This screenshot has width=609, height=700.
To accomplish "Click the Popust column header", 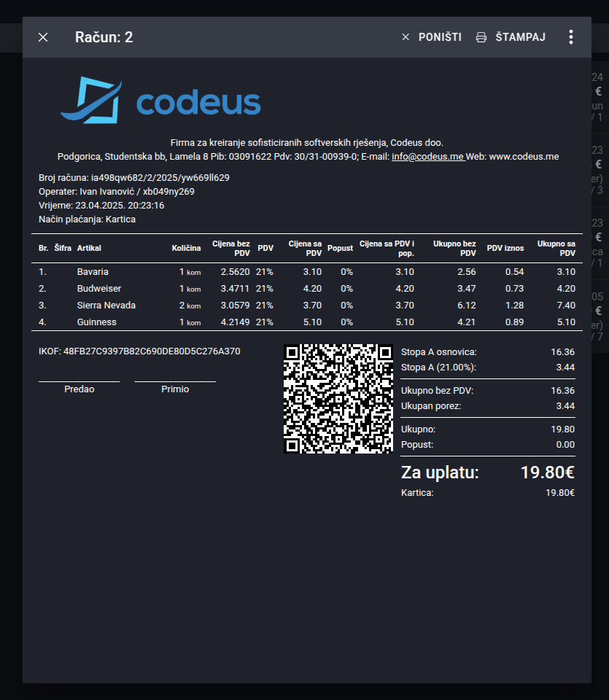I will (340, 248).
